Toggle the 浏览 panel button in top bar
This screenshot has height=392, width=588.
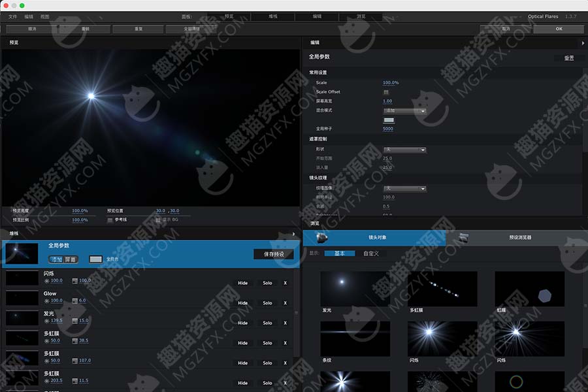tap(361, 16)
